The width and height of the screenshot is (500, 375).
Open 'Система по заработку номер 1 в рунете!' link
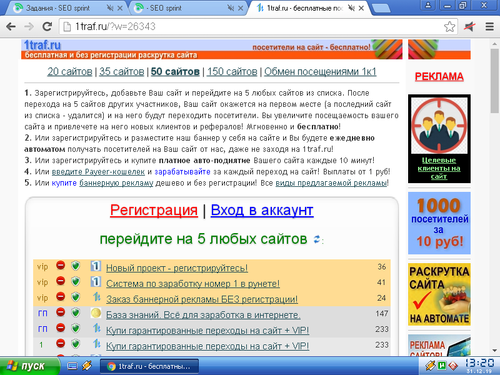193,284
